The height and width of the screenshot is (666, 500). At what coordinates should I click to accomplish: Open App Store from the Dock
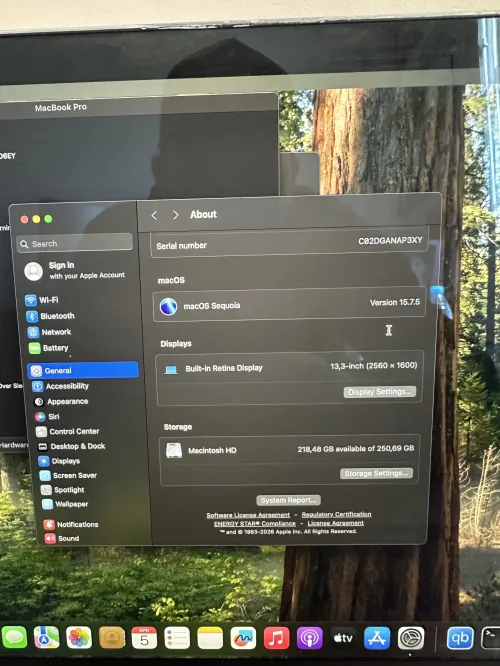coord(377,638)
